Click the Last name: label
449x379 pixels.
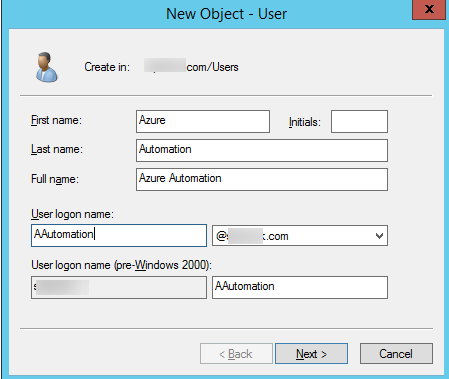coord(57,149)
